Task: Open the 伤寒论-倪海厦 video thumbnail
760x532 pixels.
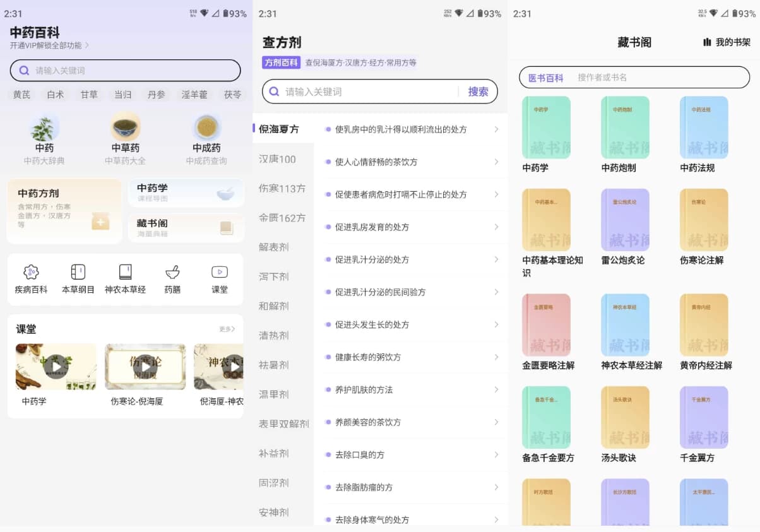Action: tap(145, 366)
